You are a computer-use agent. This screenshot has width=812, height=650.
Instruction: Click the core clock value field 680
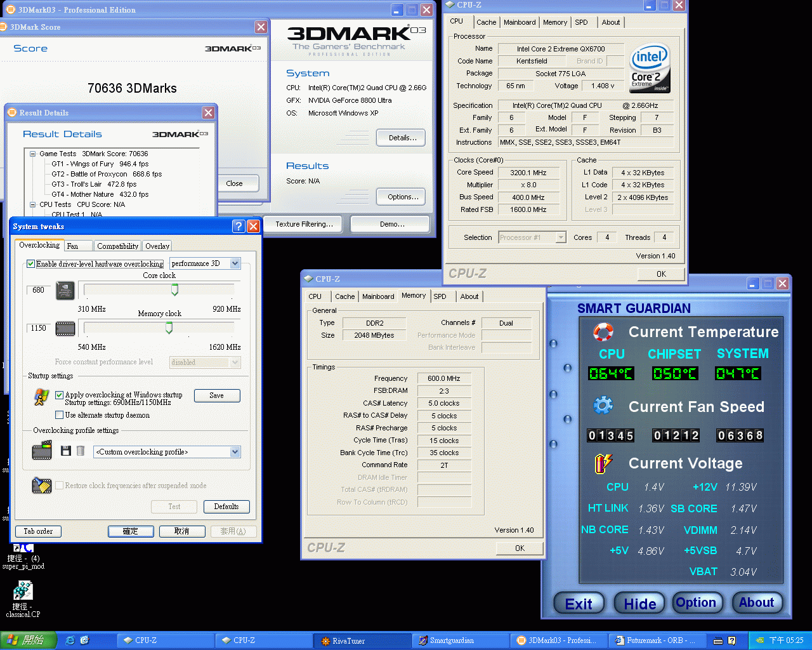pos(39,290)
